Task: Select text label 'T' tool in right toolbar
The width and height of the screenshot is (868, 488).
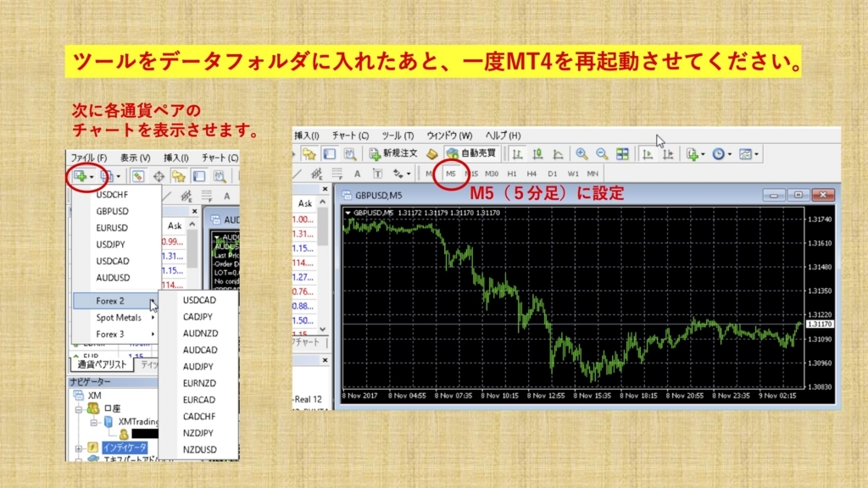Action: click(x=377, y=174)
